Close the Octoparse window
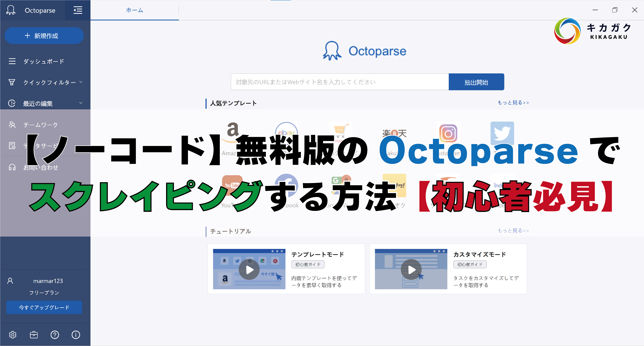The height and width of the screenshot is (346, 644). coord(634,10)
